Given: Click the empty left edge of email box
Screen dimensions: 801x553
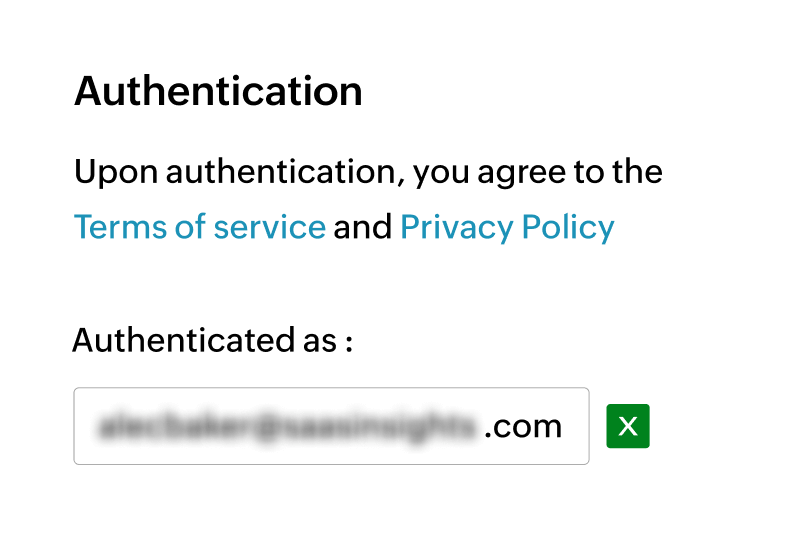Looking at the screenshot, I should (x=84, y=427).
